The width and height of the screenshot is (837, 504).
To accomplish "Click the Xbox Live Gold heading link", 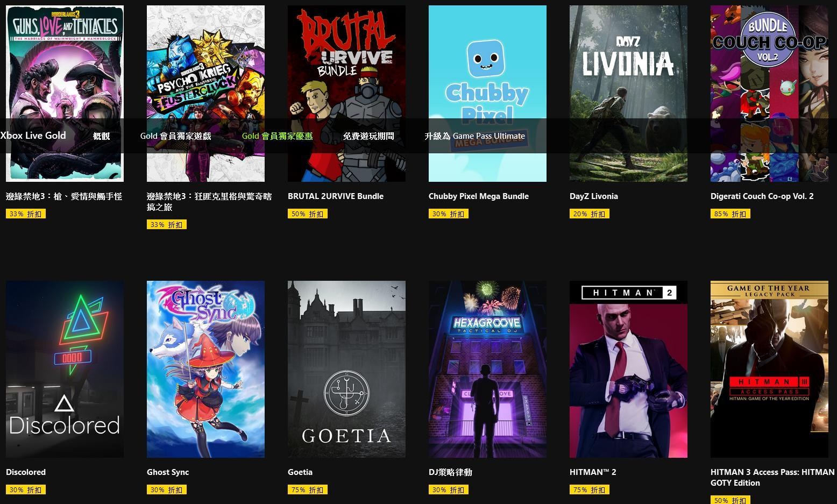I will pos(33,136).
